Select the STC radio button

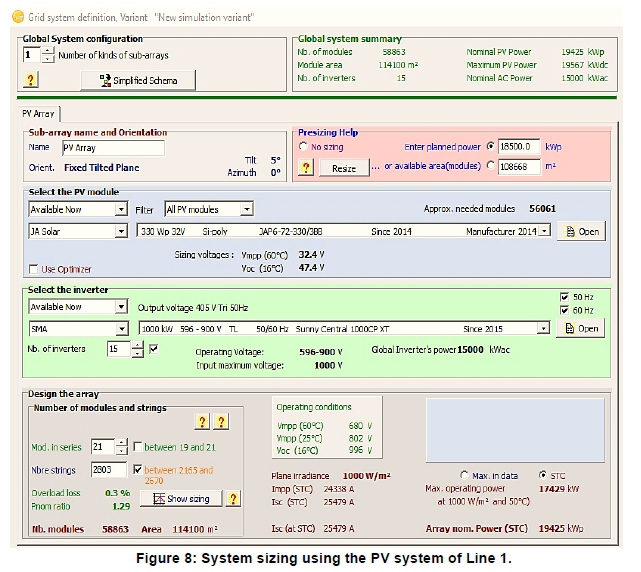click(543, 474)
